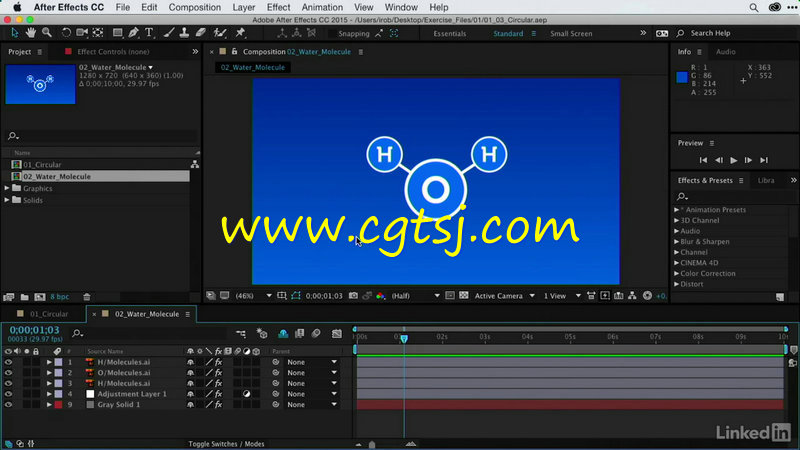Click the current-time indicator in timeline
The height and width of the screenshot is (450, 800).
point(404,338)
